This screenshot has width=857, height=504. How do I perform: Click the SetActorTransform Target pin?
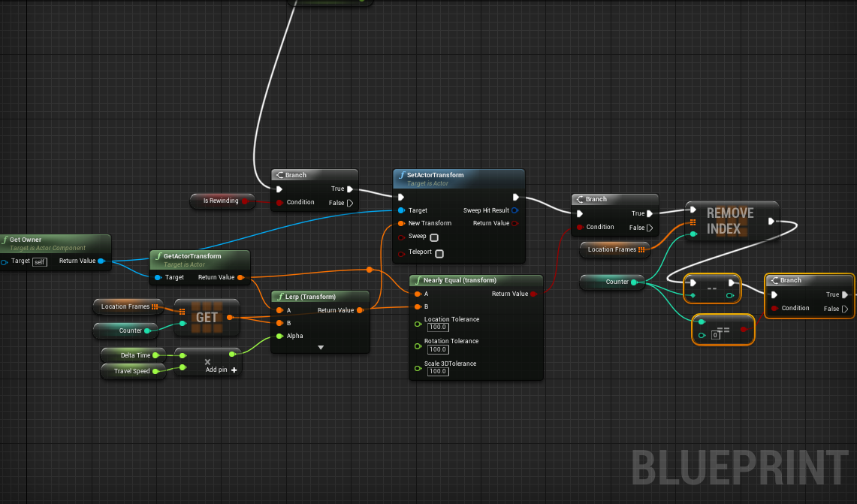pyautogui.click(x=401, y=210)
